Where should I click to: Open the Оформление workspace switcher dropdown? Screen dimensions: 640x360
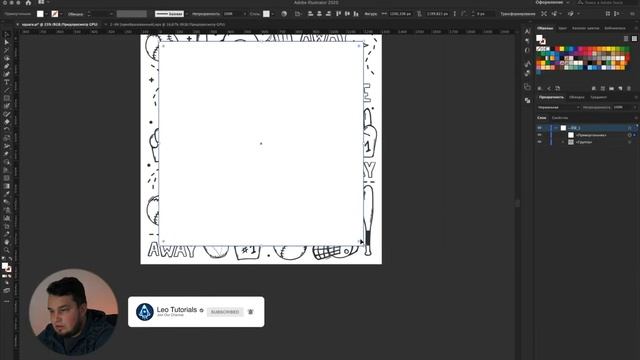coord(553,2)
